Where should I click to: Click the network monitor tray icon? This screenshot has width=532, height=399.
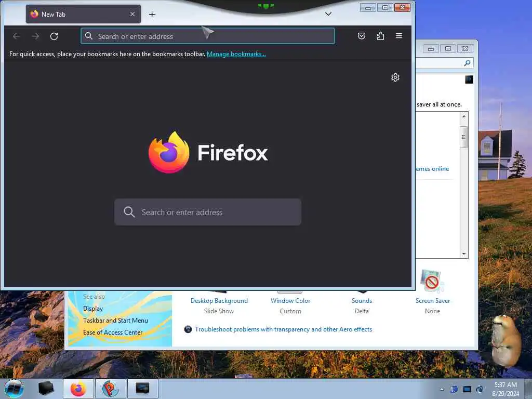[x=467, y=389]
